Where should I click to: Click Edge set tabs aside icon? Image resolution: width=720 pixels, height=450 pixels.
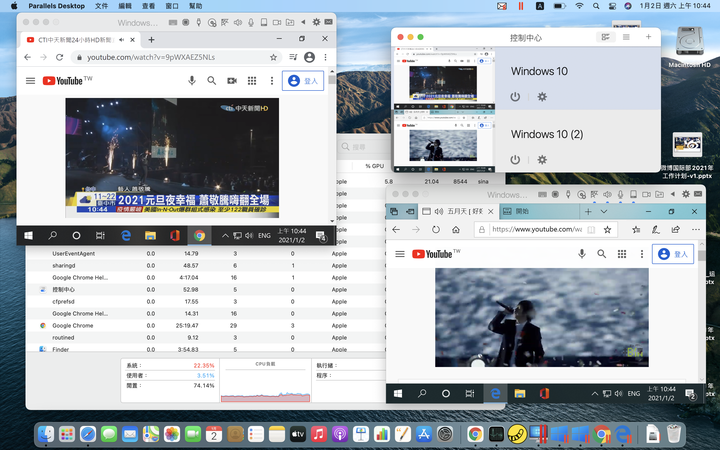coord(410,212)
